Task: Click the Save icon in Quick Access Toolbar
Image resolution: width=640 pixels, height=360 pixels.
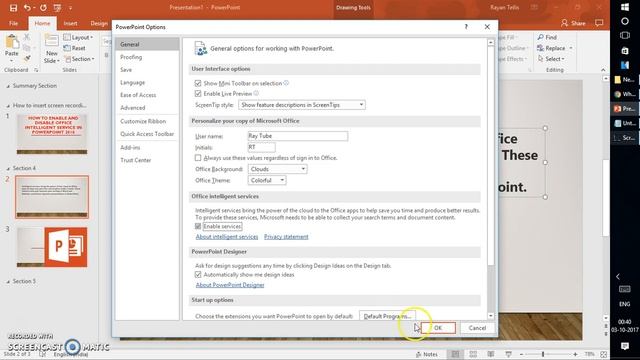Action: 13,8
